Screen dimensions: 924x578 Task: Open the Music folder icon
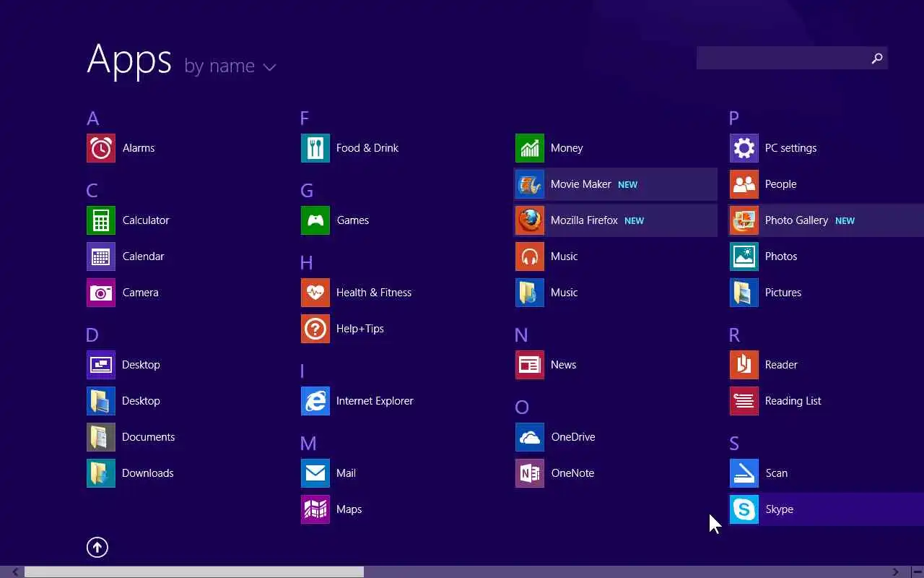tap(530, 293)
